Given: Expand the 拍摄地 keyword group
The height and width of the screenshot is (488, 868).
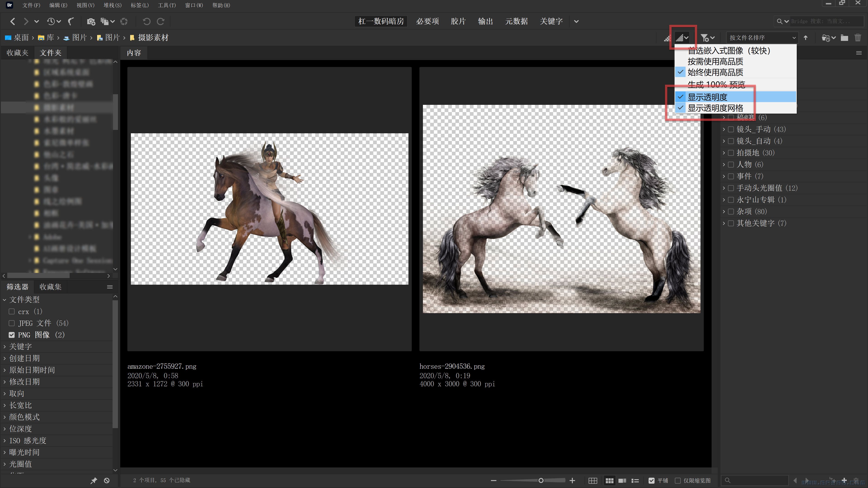Looking at the screenshot, I should (724, 153).
